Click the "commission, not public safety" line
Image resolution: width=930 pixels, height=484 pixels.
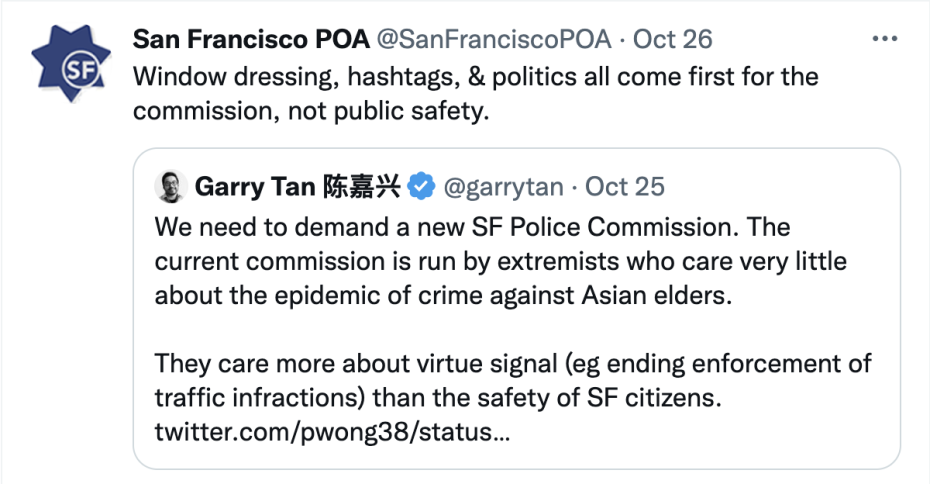click(x=311, y=110)
